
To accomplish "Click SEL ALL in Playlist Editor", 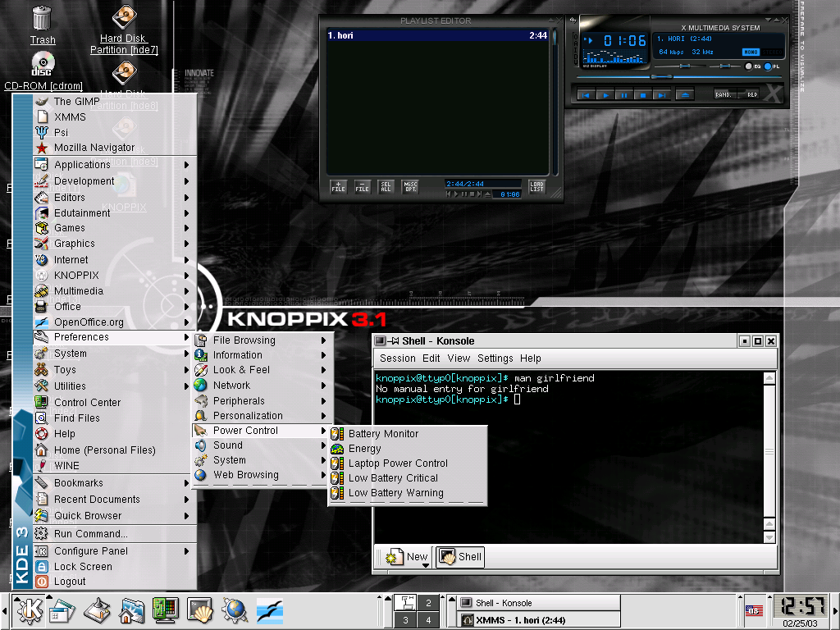I will pos(386,186).
